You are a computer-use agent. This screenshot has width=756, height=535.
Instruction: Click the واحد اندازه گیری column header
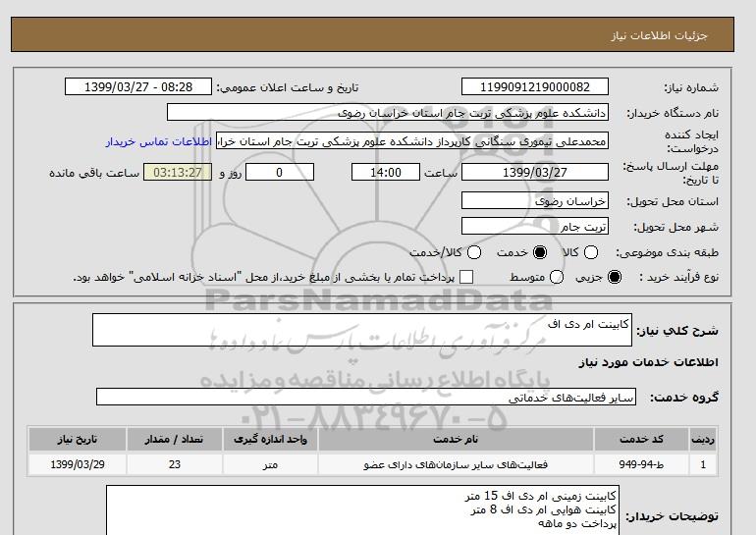point(270,439)
